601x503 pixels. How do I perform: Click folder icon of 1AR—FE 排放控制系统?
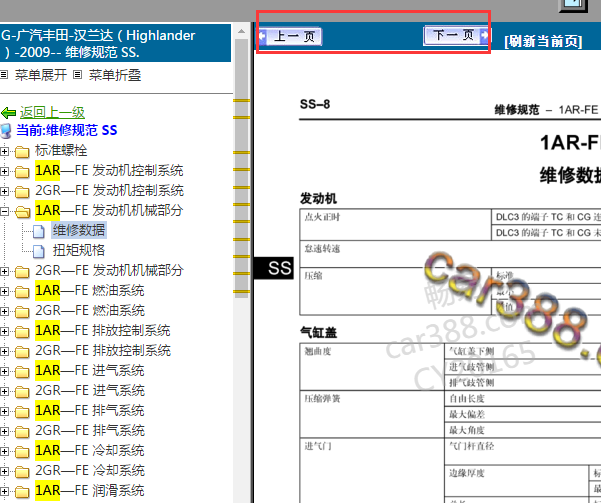coord(22,332)
